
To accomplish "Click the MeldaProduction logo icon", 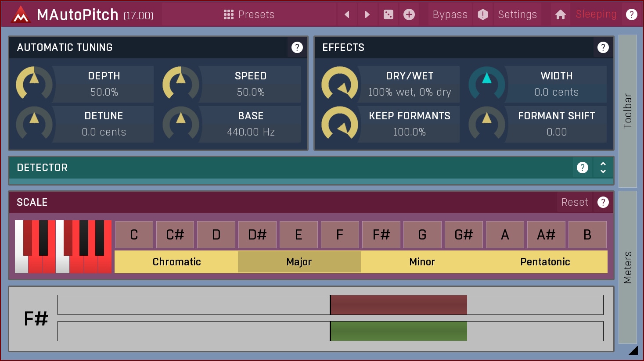I will pyautogui.click(x=21, y=15).
